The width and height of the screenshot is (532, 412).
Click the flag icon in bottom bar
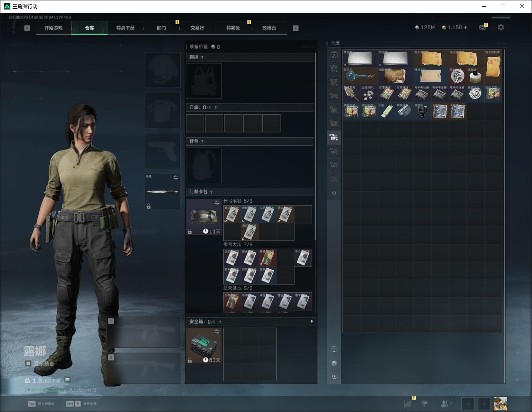coord(425,404)
